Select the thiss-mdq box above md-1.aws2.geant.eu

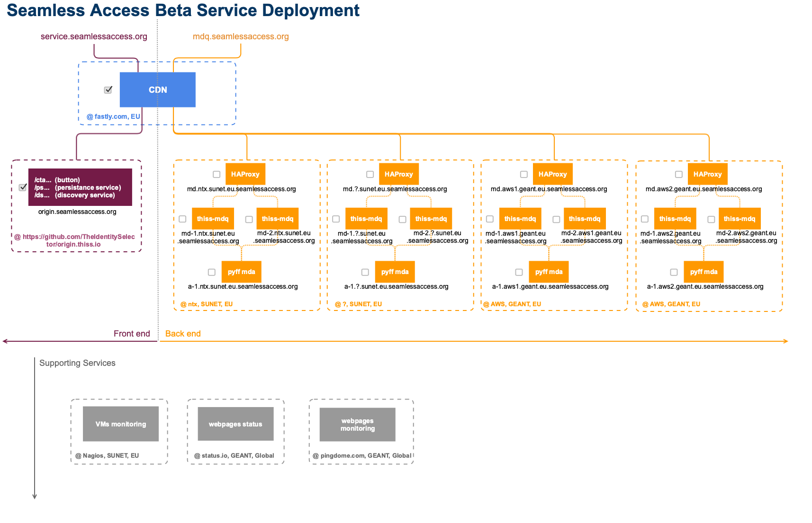675,219
